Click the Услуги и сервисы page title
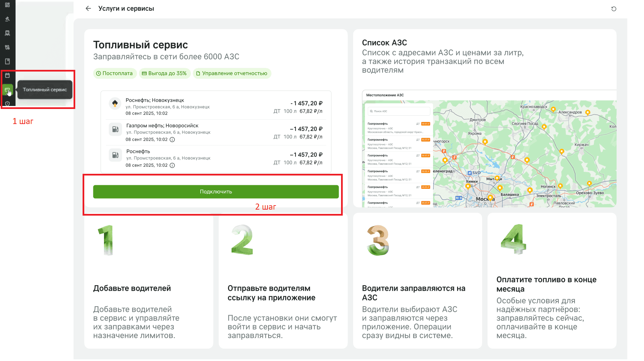Screen dimensions: 644x361 point(126,8)
